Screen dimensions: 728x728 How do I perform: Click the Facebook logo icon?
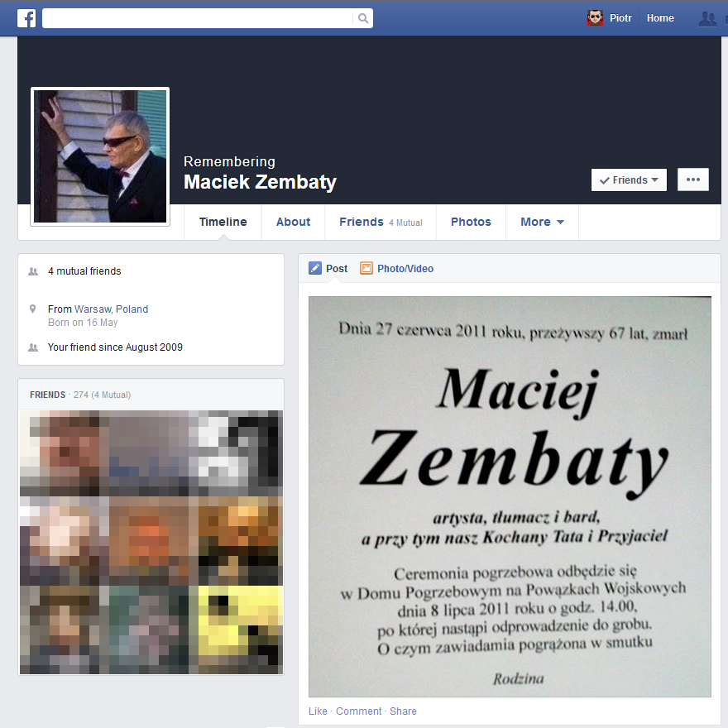click(26, 18)
